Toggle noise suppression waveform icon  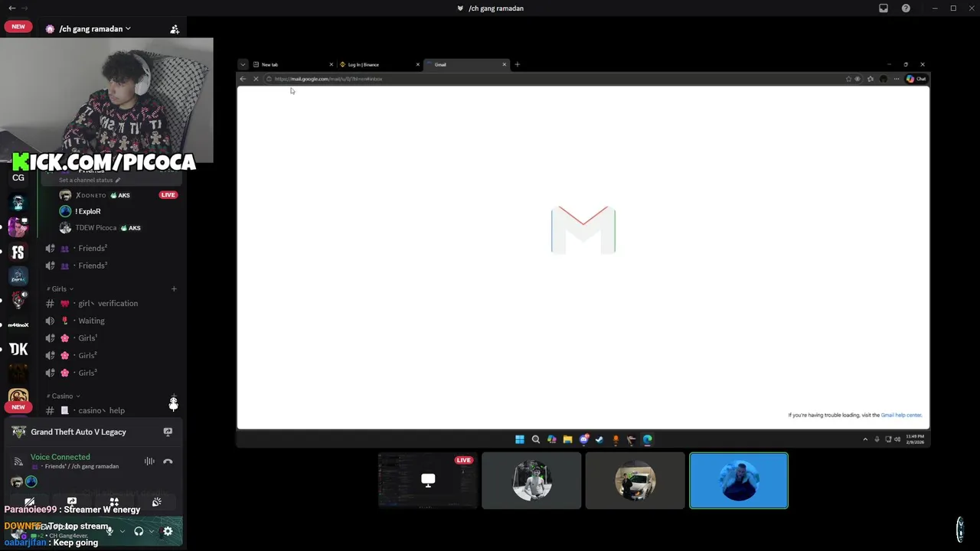coord(149,461)
